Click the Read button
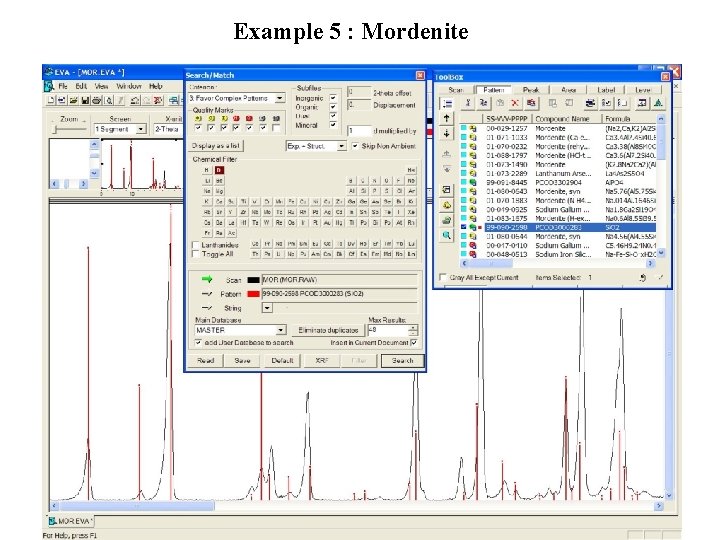This screenshot has height=540, width=720. (x=205, y=360)
